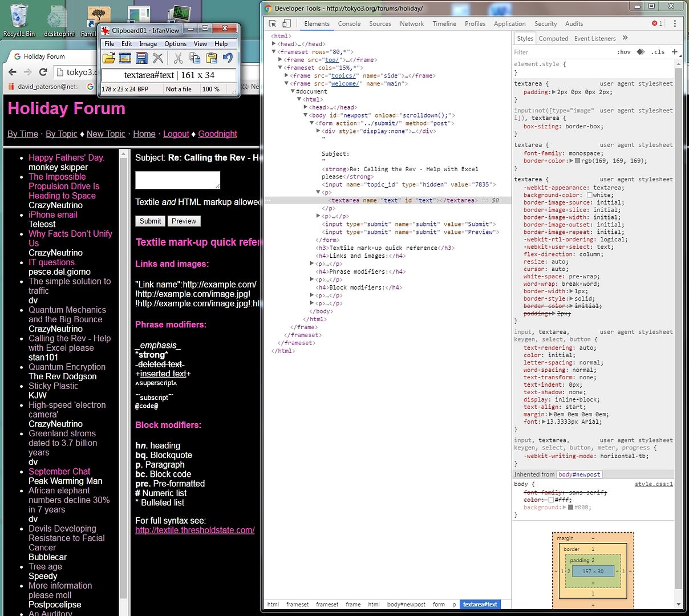Toggle the .cls class editor button
This screenshot has width=689, height=616.
pyautogui.click(x=658, y=52)
